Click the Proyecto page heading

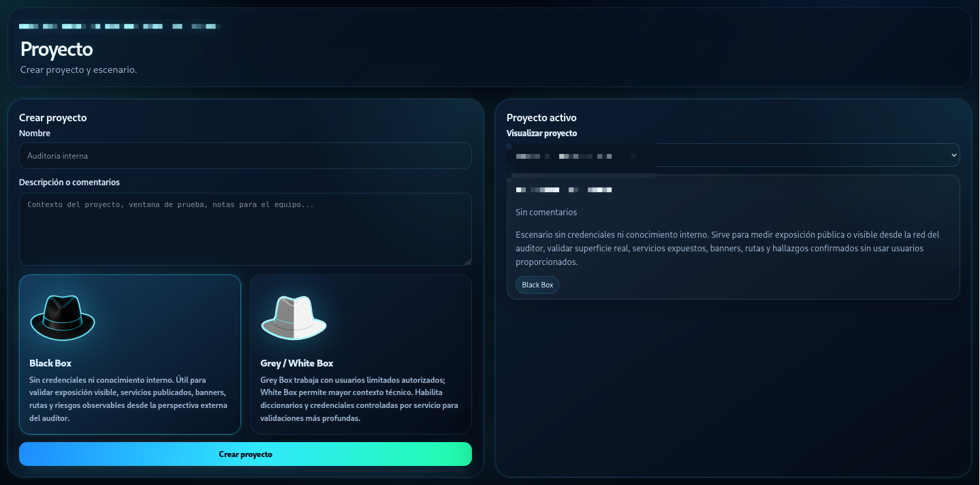click(x=57, y=49)
